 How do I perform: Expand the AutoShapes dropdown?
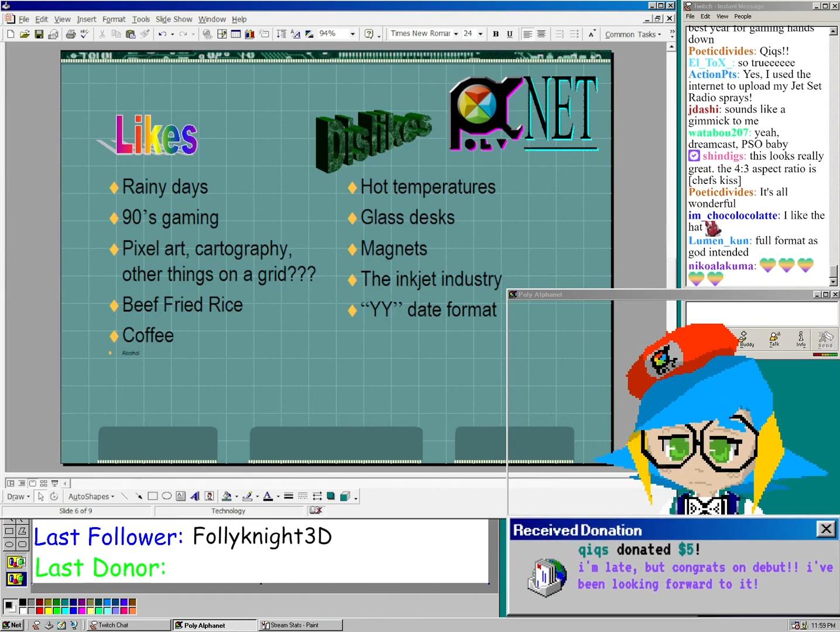(x=91, y=497)
